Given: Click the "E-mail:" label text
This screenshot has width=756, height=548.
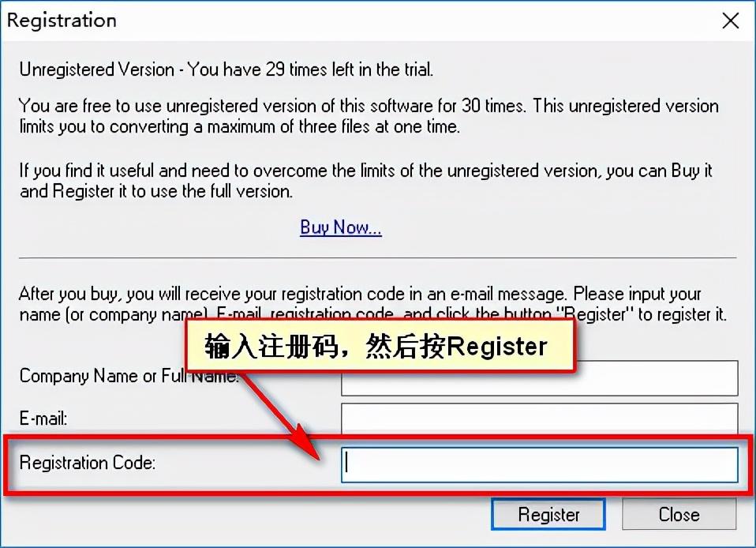Looking at the screenshot, I should (x=43, y=419).
